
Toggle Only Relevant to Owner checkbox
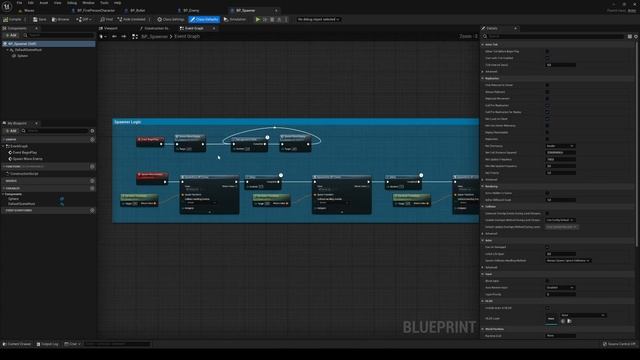point(547,85)
